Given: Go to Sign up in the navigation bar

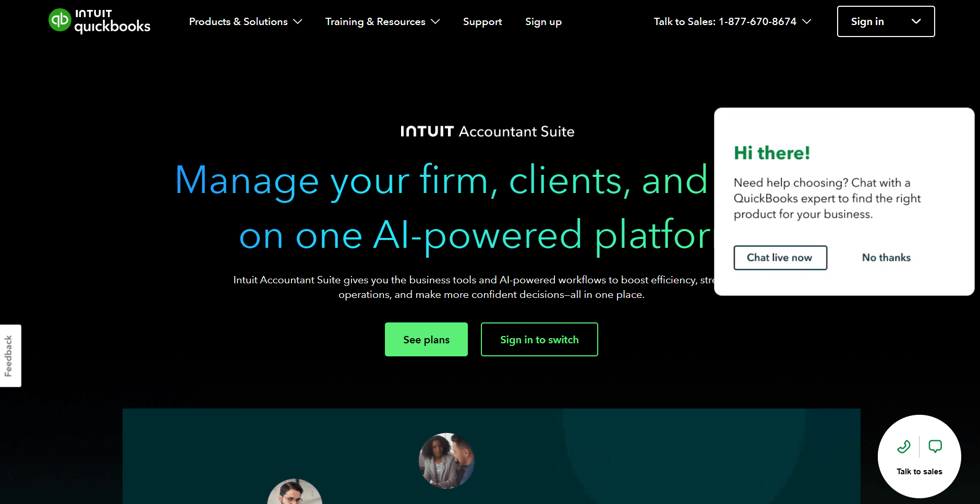Looking at the screenshot, I should tap(543, 22).
